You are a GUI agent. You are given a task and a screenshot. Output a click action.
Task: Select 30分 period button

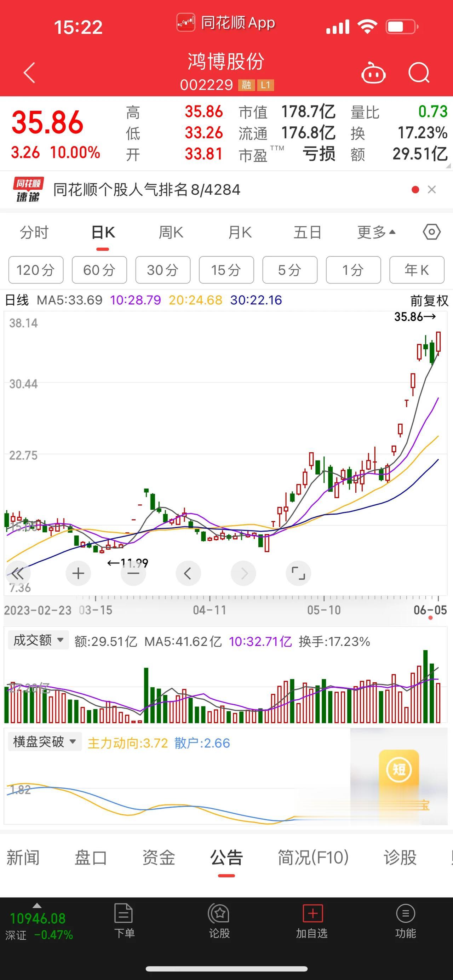(x=163, y=270)
